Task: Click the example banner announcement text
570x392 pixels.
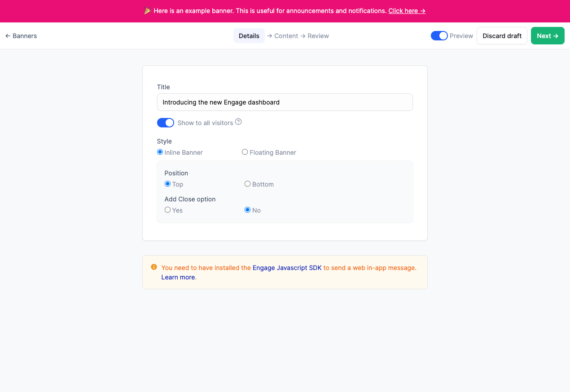Action: [270, 11]
